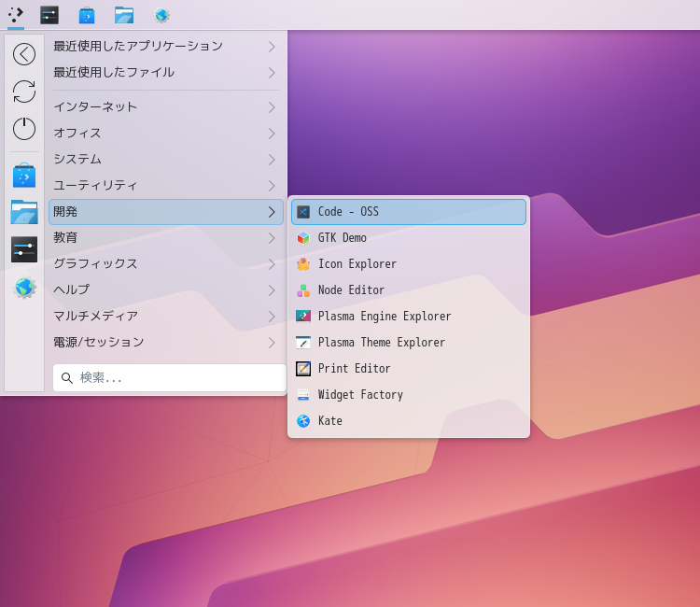Image resolution: width=700 pixels, height=607 pixels.
Task: Click the Code - OSS icon
Action: click(303, 212)
